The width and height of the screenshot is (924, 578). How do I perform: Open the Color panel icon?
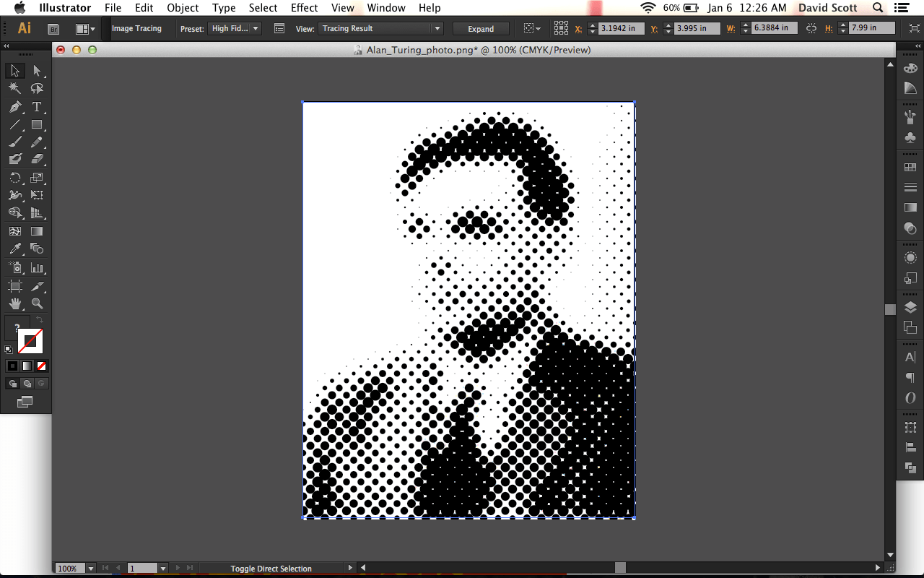tap(910, 68)
